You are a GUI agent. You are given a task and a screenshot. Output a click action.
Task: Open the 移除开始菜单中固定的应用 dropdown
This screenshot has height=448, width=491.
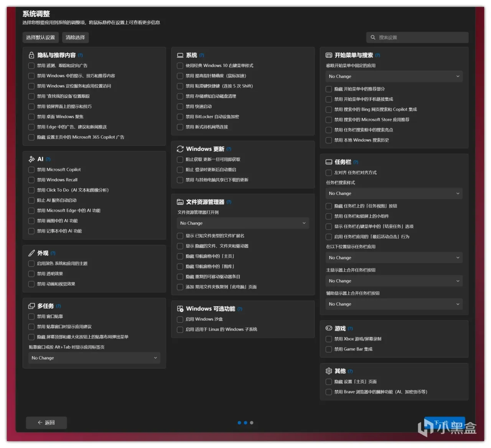click(x=394, y=76)
